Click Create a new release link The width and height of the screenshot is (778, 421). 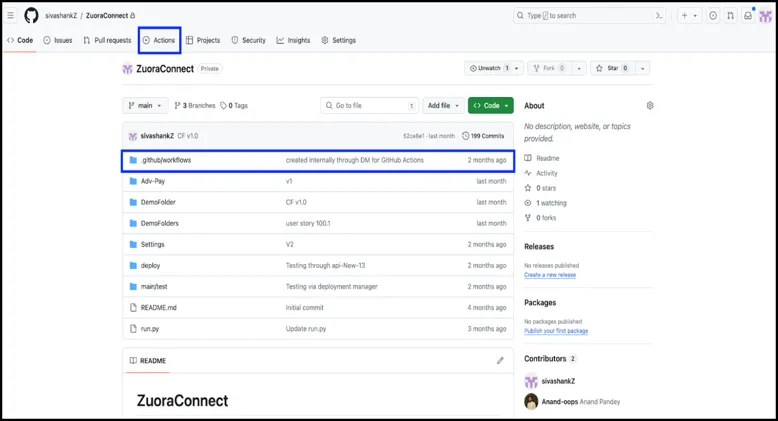coord(550,275)
